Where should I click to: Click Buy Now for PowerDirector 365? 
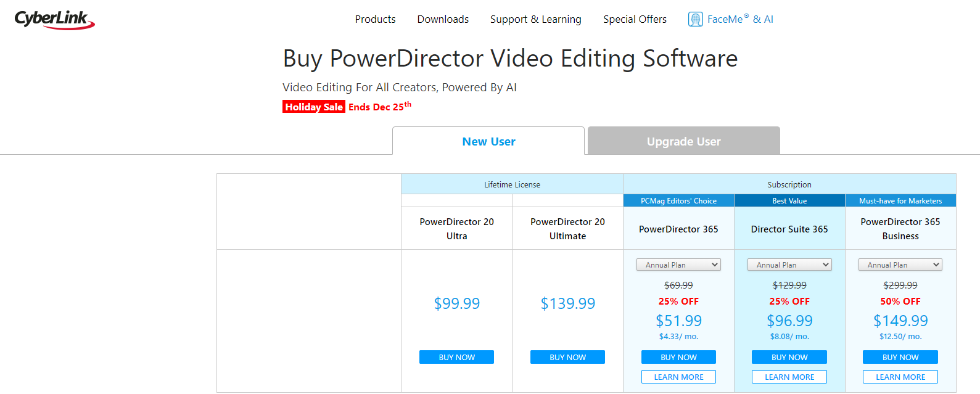coord(678,357)
